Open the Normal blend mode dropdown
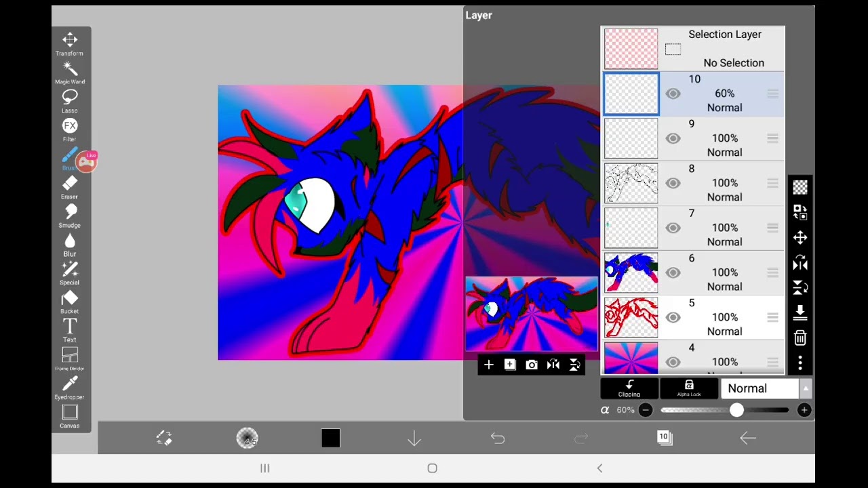The image size is (868, 488). click(760, 388)
